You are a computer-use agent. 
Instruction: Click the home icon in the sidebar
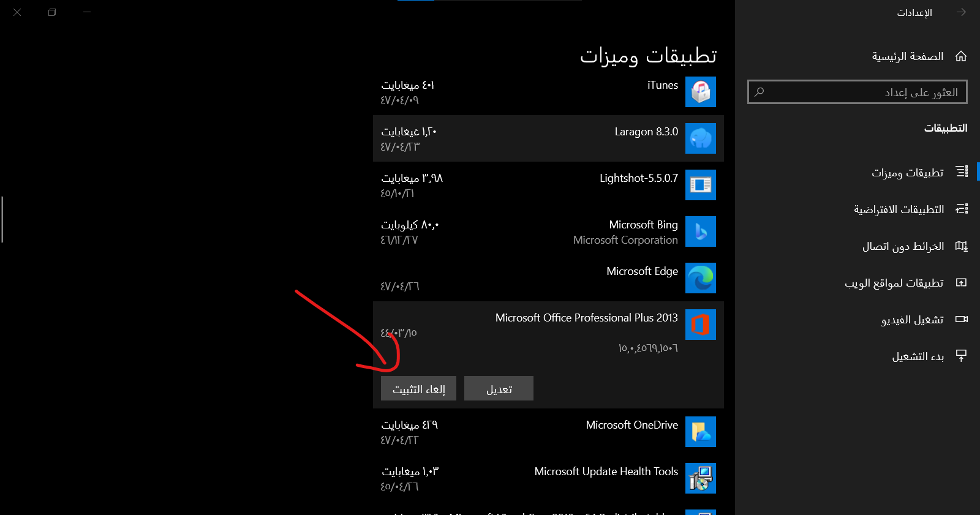(961, 56)
